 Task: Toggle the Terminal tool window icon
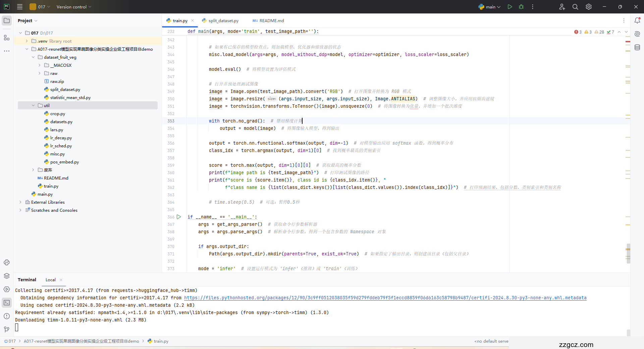click(6, 303)
